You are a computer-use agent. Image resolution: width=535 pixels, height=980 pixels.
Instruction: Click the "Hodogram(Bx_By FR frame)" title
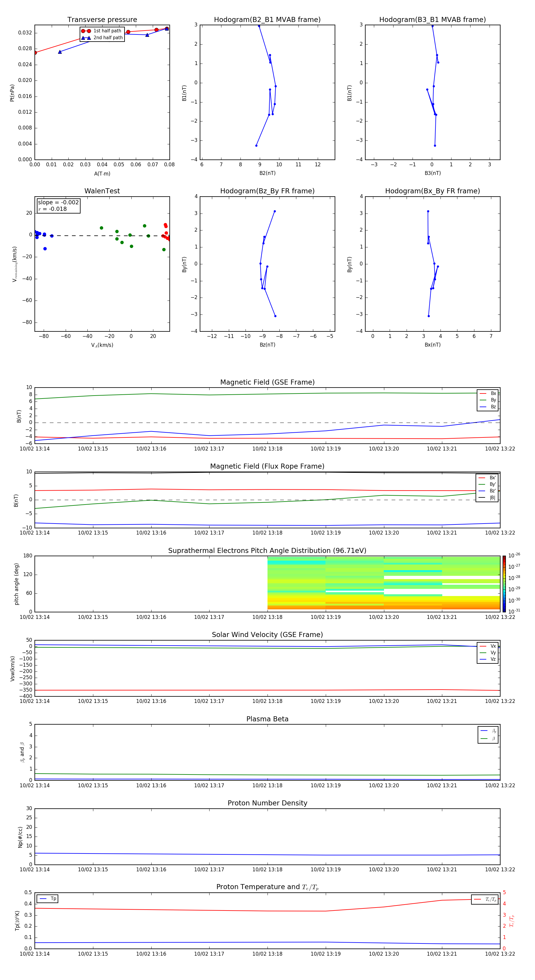pos(432,191)
